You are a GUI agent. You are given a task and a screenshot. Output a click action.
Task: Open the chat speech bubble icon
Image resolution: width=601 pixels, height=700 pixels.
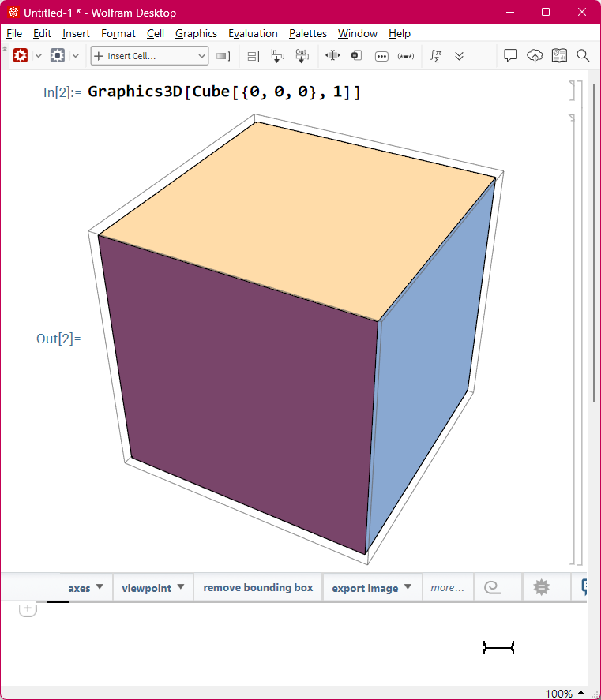[510, 55]
